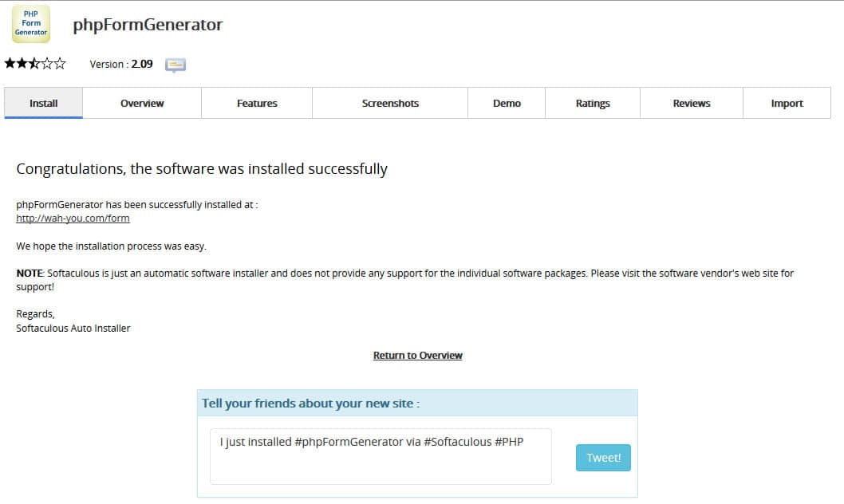This screenshot has width=844, height=504.
Task: Switch to the Overview tab
Action: tap(142, 104)
